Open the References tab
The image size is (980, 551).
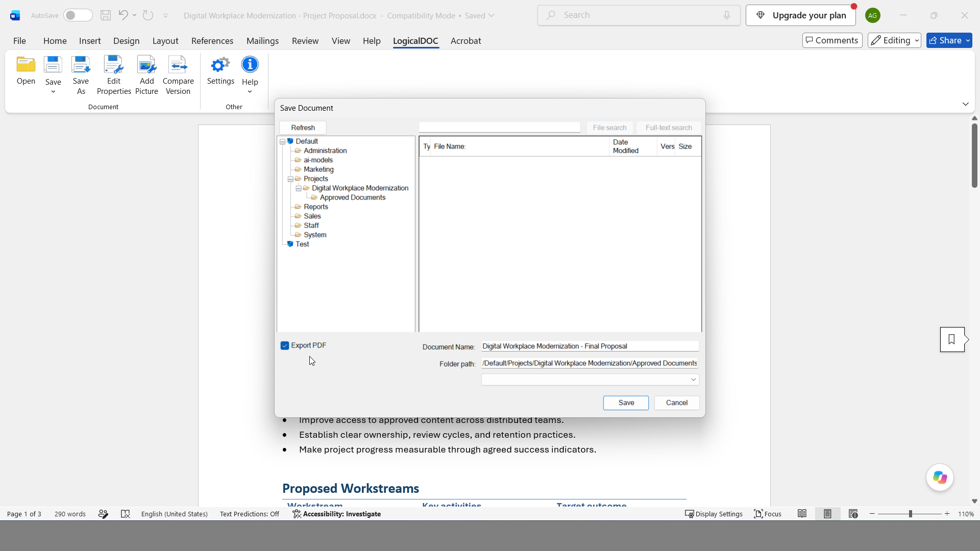(x=212, y=41)
